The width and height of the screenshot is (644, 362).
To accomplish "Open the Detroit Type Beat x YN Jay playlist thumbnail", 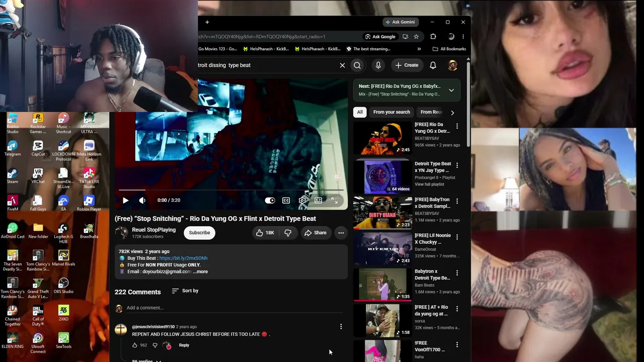I will (x=382, y=177).
